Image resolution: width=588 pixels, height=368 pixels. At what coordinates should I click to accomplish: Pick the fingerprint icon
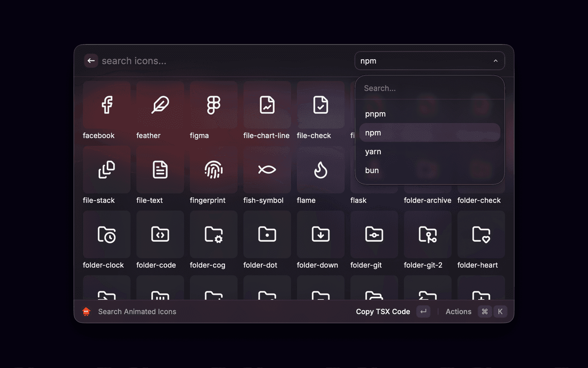click(214, 170)
